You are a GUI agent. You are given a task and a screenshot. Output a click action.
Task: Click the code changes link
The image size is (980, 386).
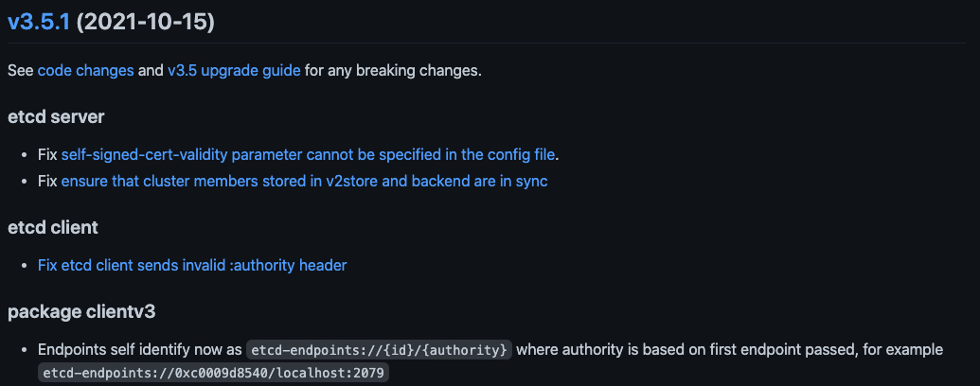(x=85, y=70)
